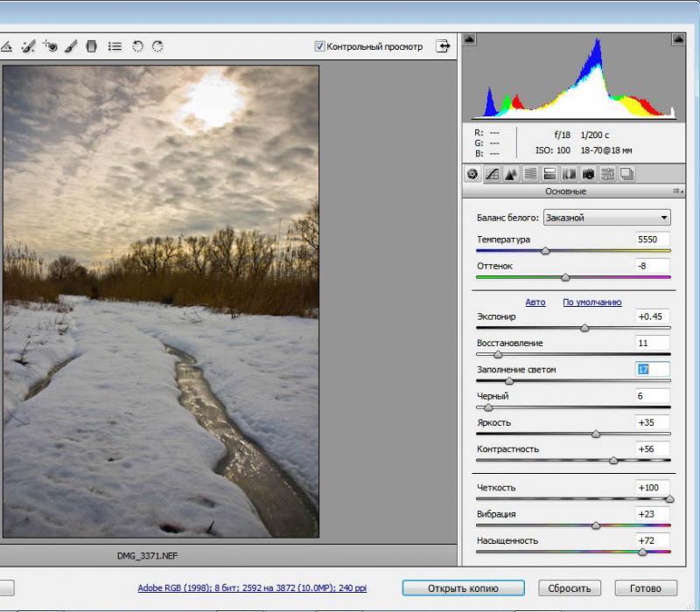700x612 pixels.
Task: Toggle full screen mode icon
Action: pyautogui.click(x=443, y=46)
